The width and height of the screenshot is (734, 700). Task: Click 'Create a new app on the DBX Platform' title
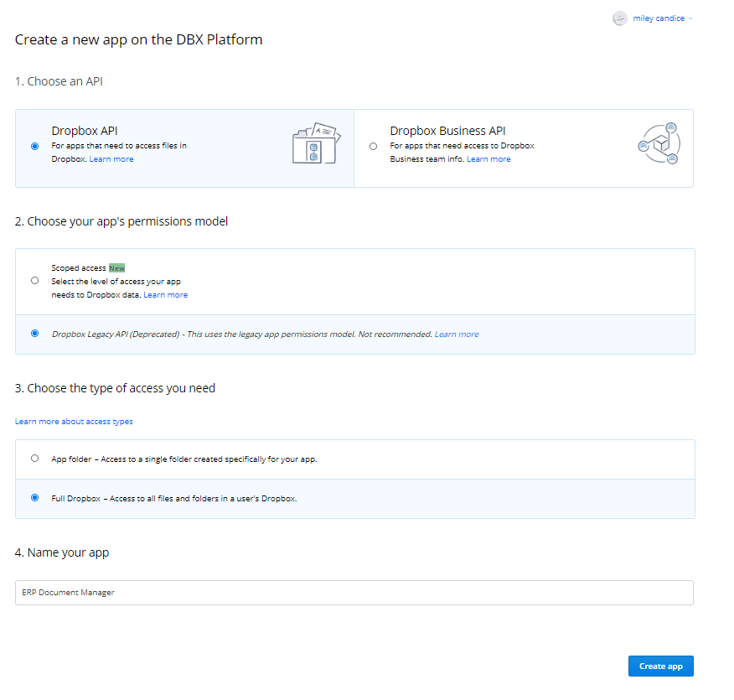[138, 39]
